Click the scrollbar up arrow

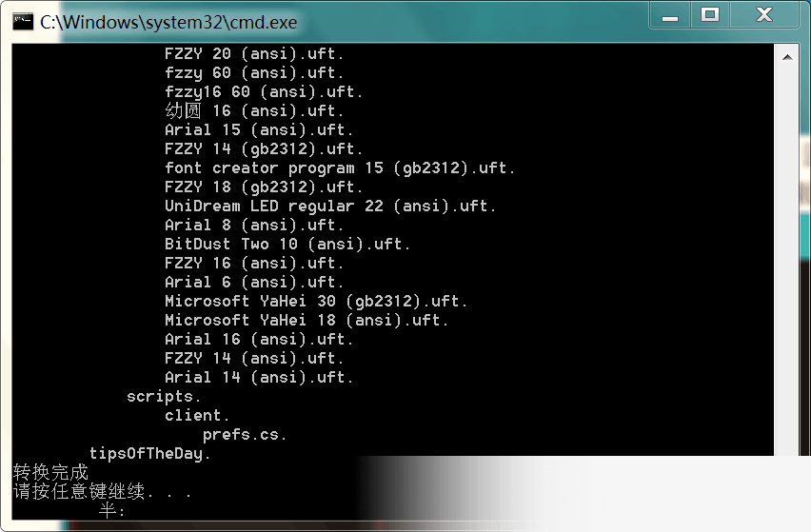coord(787,57)
